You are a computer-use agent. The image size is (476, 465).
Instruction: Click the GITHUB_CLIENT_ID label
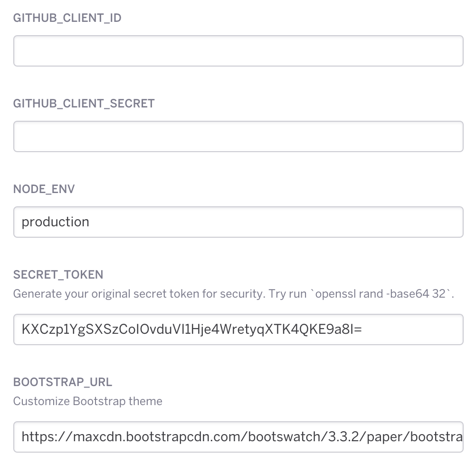pos(67,18)
